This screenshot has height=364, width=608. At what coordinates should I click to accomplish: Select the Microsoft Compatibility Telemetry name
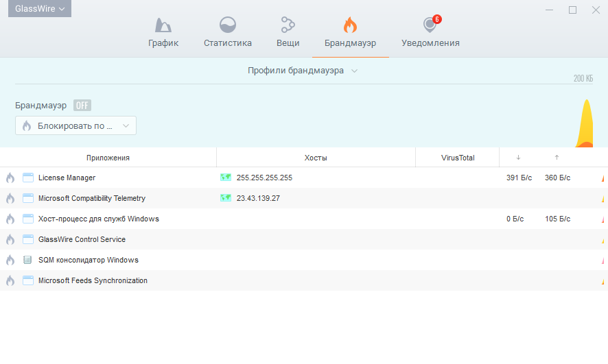point(92,198)
